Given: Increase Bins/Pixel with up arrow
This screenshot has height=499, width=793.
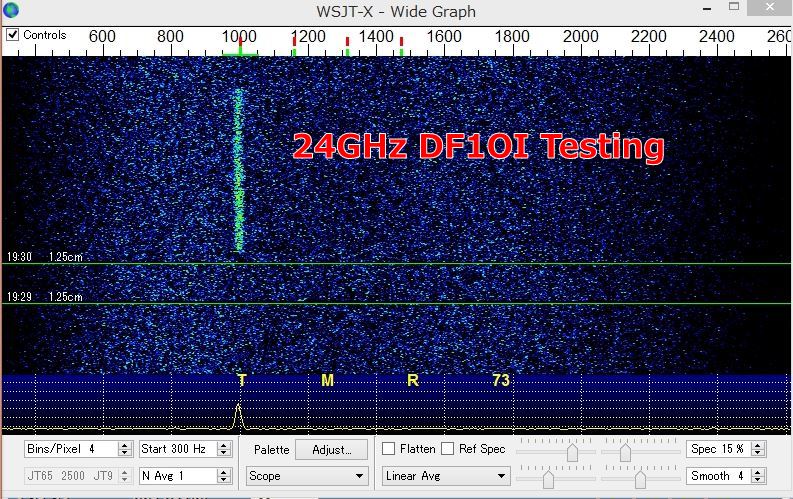Looking at the screenshot, I should click(x=125, y=445).
